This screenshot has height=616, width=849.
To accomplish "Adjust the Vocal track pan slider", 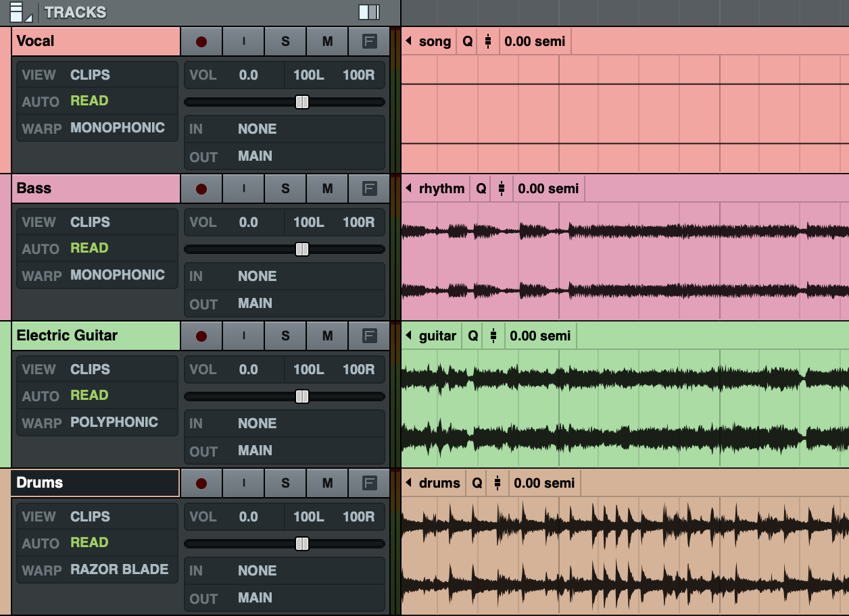I will pos(302,102).
